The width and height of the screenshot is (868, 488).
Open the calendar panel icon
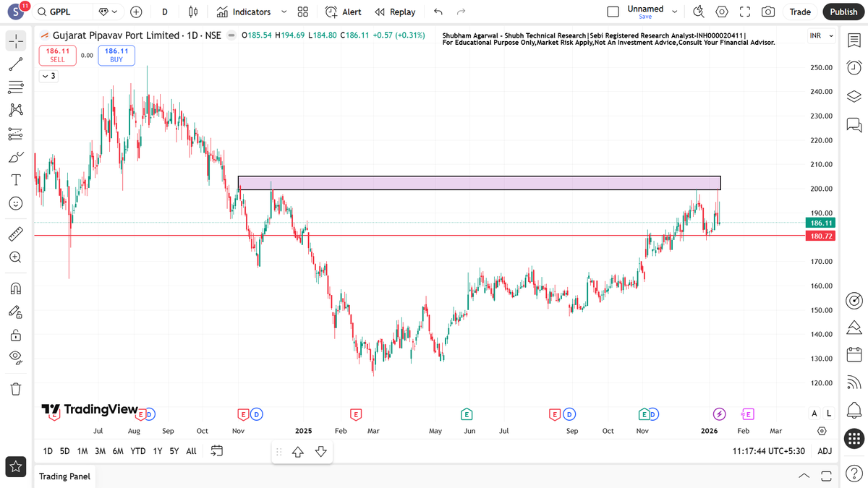(x=854, y=355)
